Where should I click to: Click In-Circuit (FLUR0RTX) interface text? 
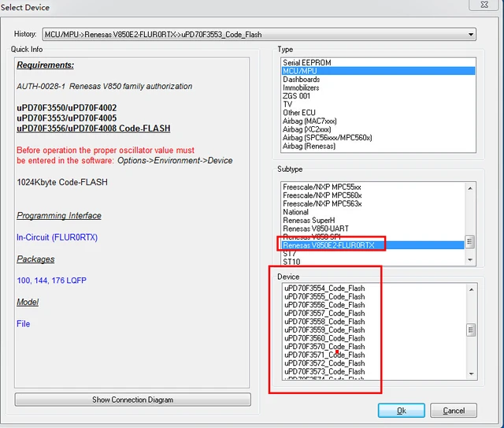[x=57, y=237]
